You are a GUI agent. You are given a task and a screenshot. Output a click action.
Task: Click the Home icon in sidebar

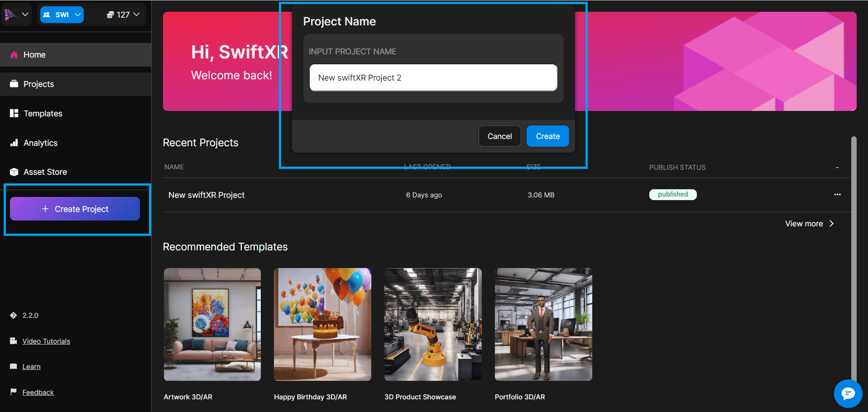14,55
